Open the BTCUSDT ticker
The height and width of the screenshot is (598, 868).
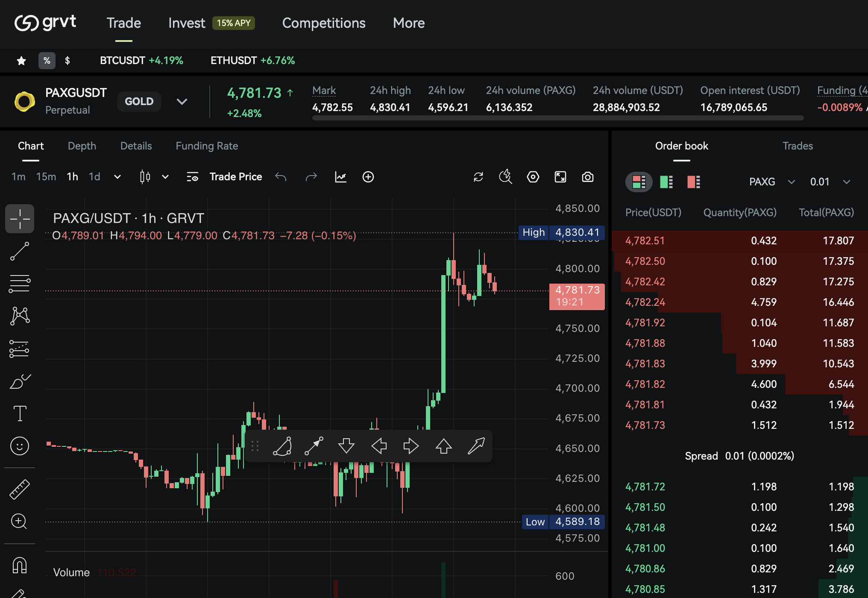pos(141,61)
